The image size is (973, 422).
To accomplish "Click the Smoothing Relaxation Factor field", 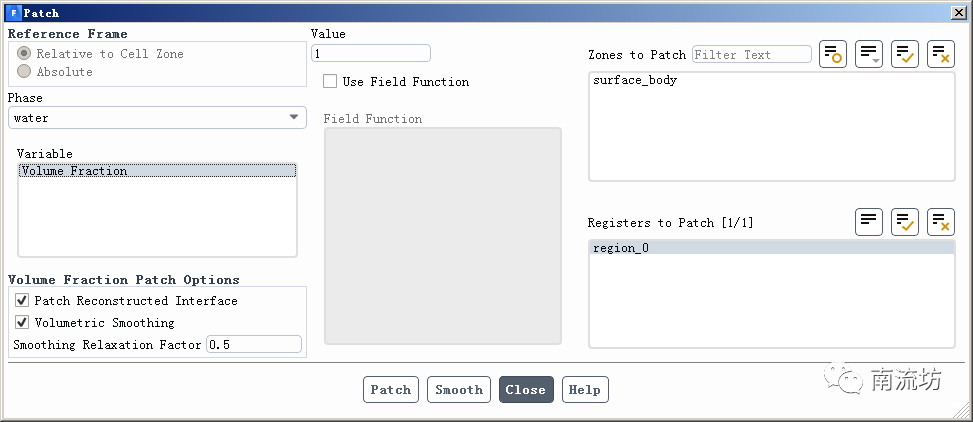I will tap(253, 344).
